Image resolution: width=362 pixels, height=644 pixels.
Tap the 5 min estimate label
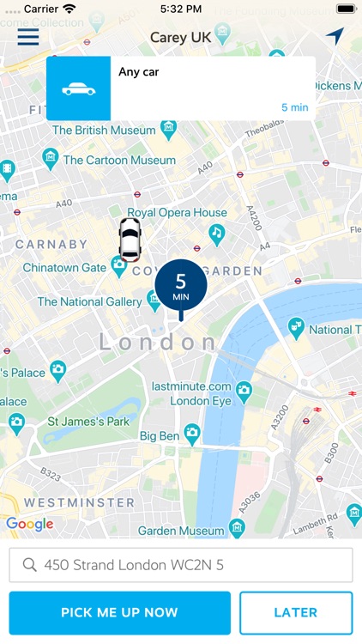295,107
